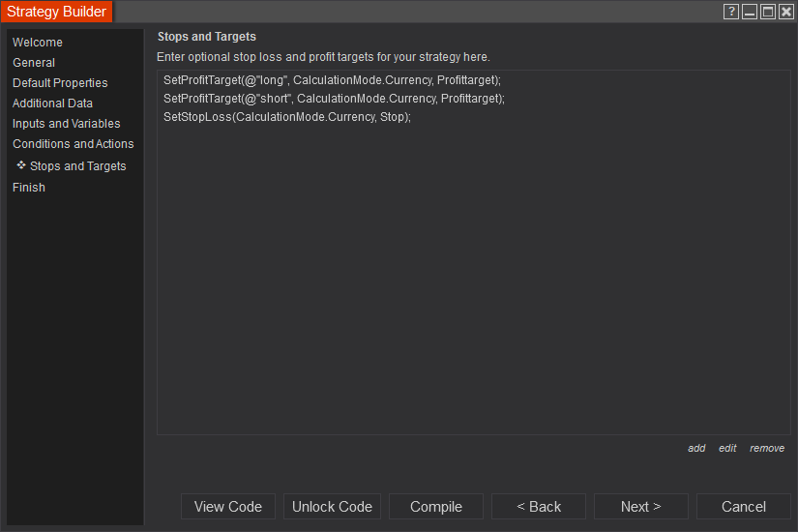Open the General step
Image resolution: width=798 pixels, height=532 pixels.
34,63
